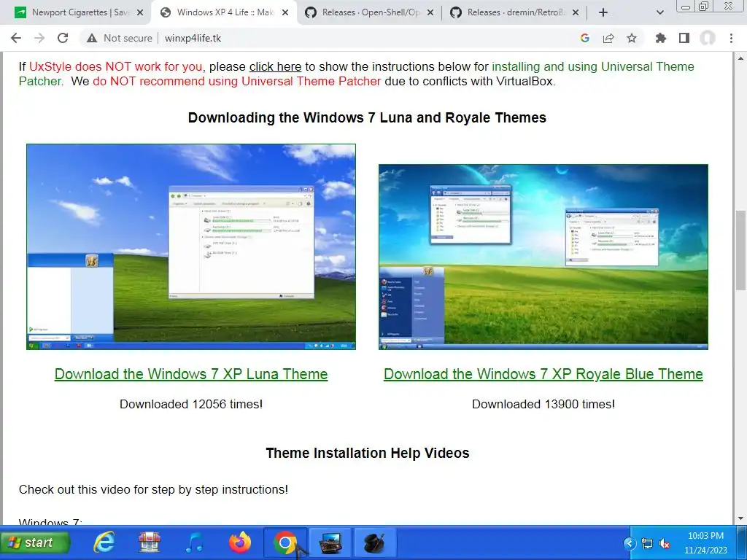Screen dimensions: 747x560
Task: Download the Windows 7 XP Royale Blue Theme
Action: pos(543,374)
